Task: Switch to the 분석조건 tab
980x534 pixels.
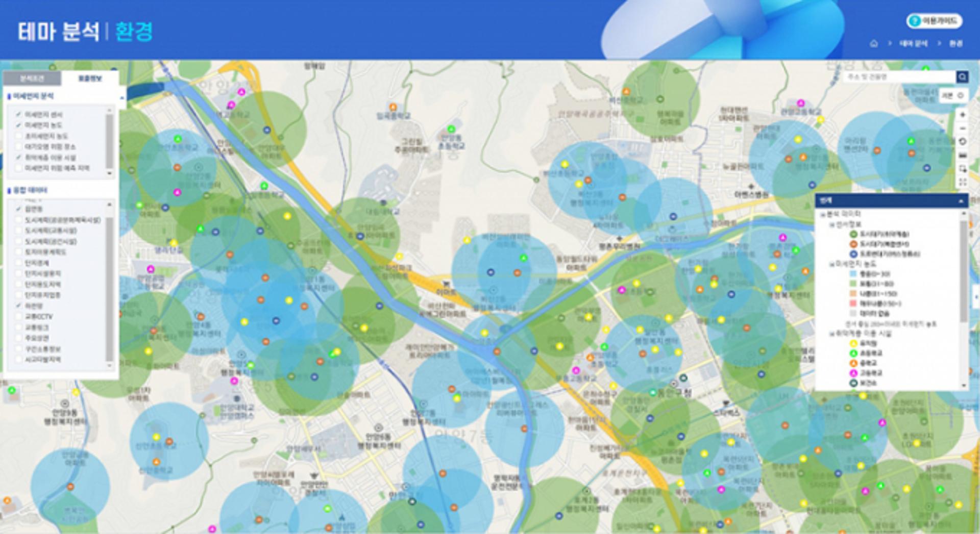Action: pyautogui.click(x=32, y=79)
